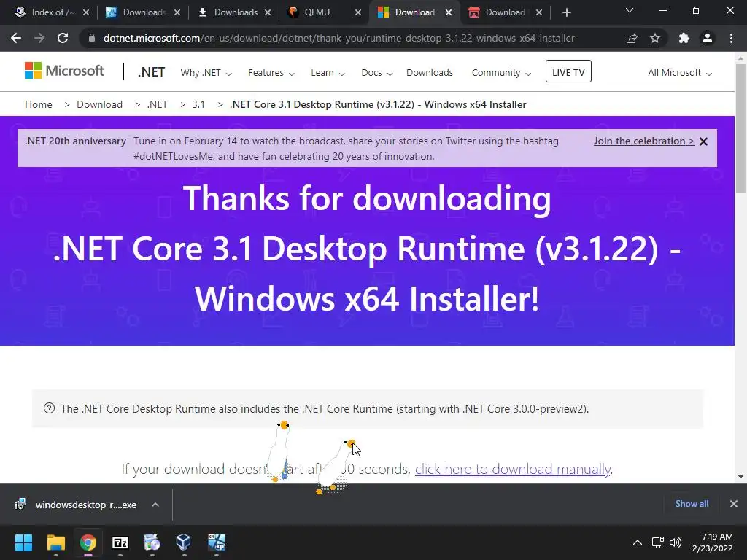
Task: Close the downloads bar
Action: coord(734,504)
